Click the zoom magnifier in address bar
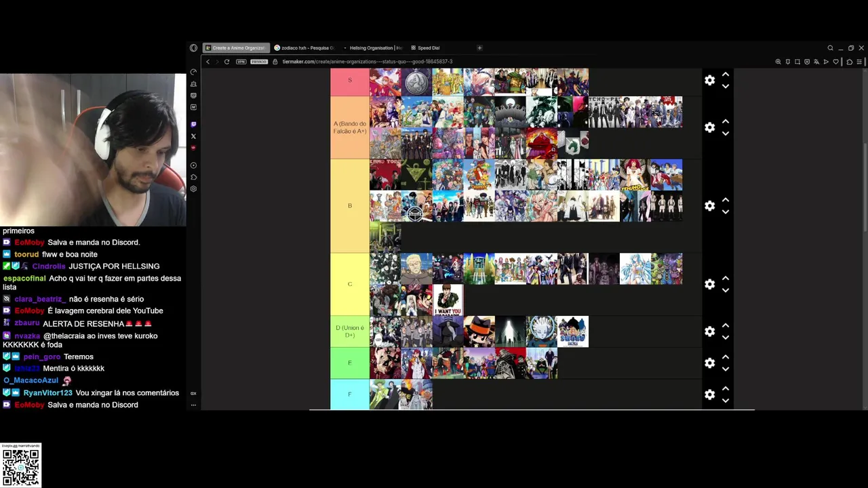Viewport: 868px width, 488px height. [778, 62]
